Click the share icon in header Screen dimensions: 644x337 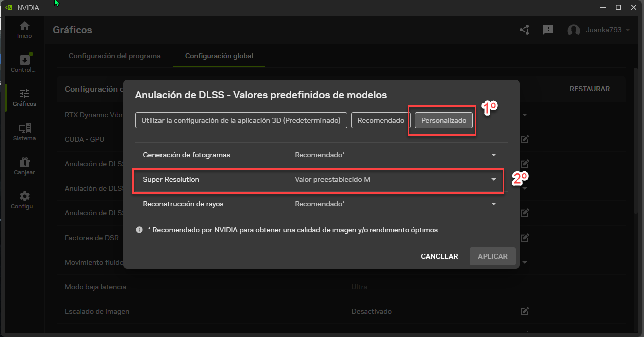524,30
